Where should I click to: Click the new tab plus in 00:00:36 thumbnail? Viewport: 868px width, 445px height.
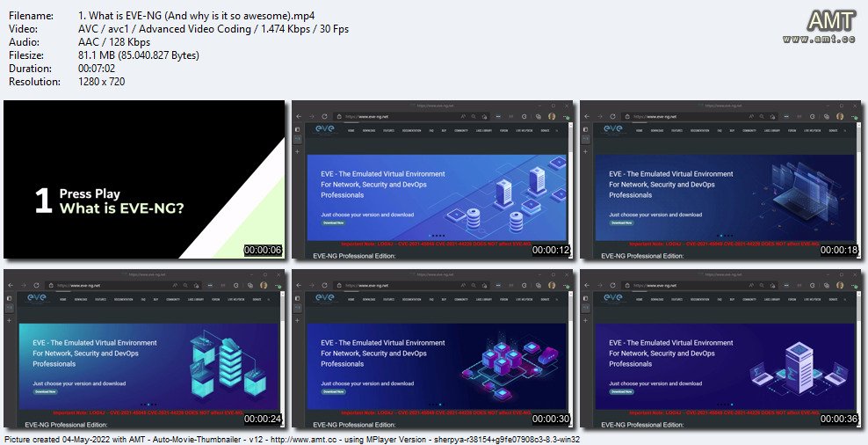point(586,320)
